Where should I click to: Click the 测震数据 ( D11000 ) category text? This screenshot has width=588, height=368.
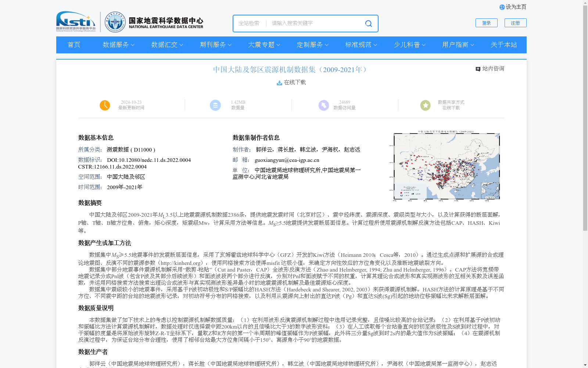click(131, 150)
